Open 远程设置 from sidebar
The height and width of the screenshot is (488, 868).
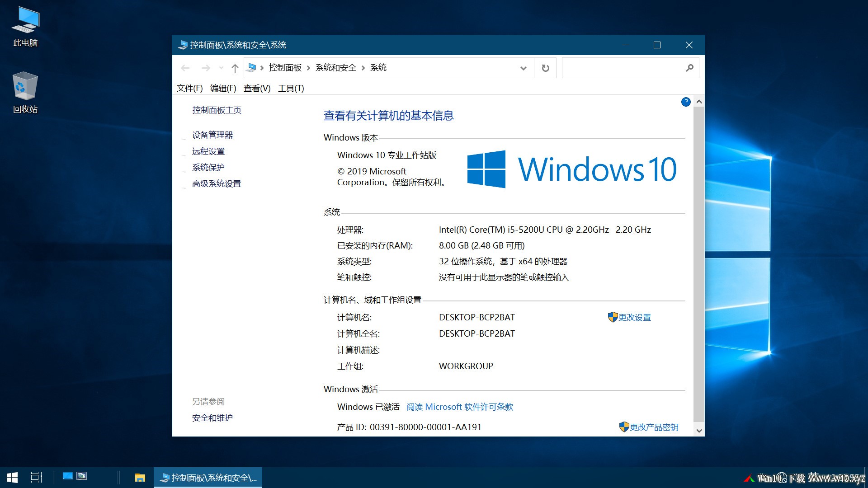tap(208, 151)
